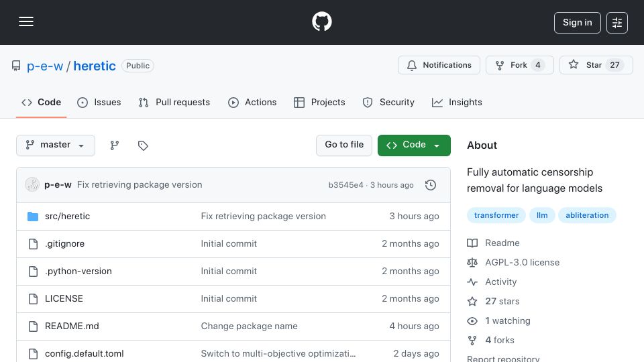The height and width of the screenshot is (362, 644).
Task: Open the heretic repository link
Action: click(x=95, y=66)
